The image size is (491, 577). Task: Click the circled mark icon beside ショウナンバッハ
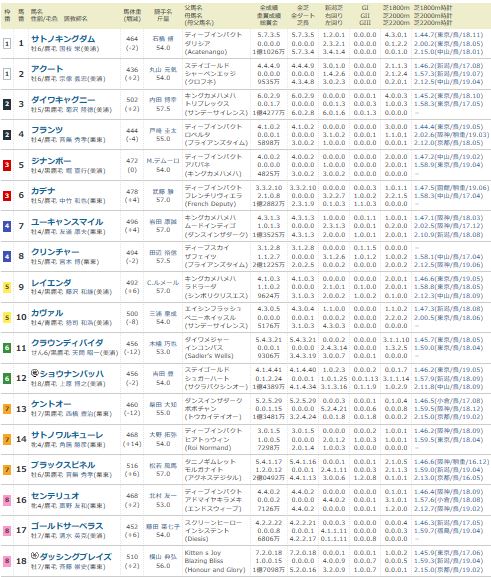click(x=35, y=373)
